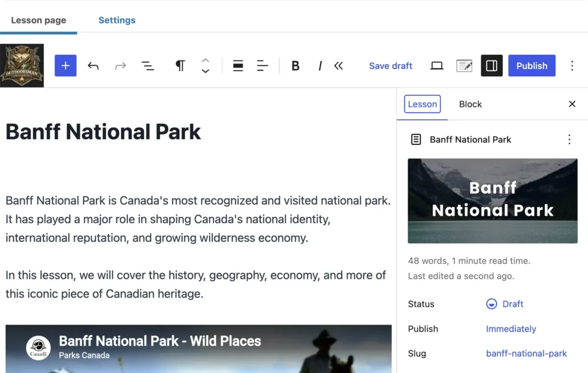Click the edit-with-pencil toolbar icon

click(464, 66)
